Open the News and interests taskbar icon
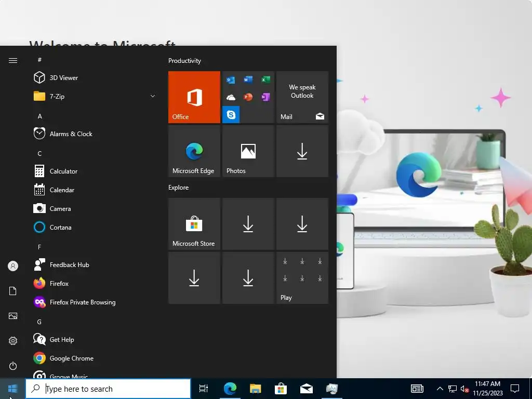The width and height of the screenshot is (532, 399). point(417,389)
